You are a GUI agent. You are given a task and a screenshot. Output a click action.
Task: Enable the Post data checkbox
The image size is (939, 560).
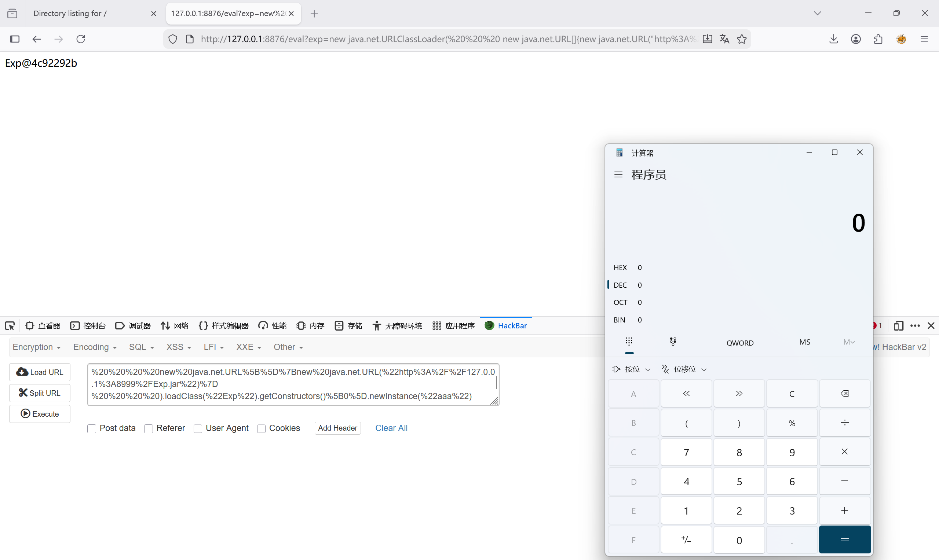coord(92,428)
